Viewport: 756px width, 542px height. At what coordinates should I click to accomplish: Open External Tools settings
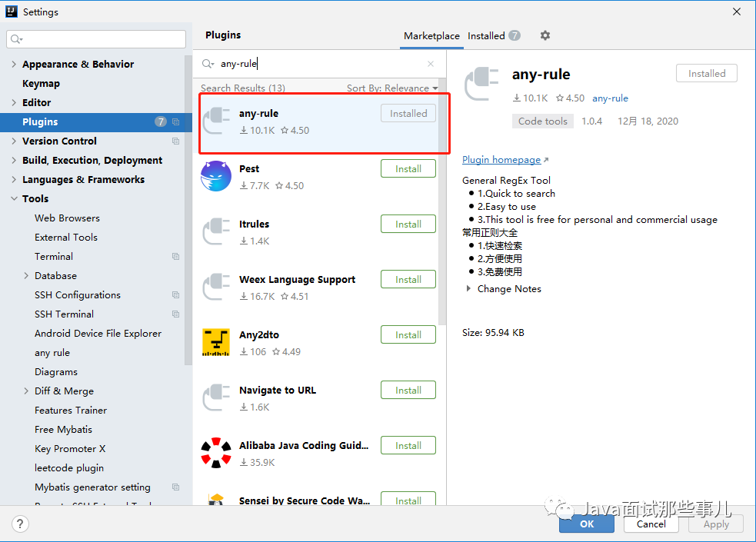point(66,237)
